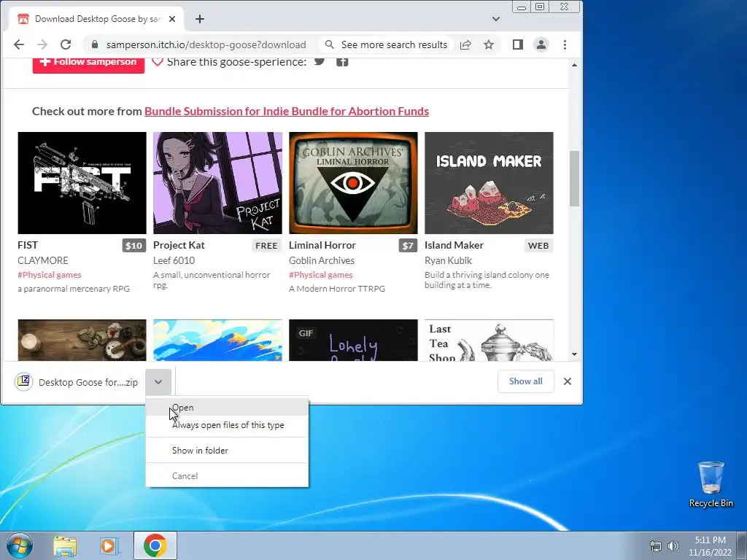Share on Facebook icon

coord(342,61)
